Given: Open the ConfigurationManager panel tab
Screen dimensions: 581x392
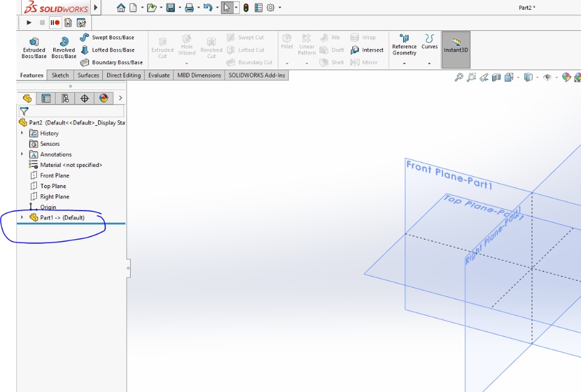Looking at the screenshot, I should (65, 98).
